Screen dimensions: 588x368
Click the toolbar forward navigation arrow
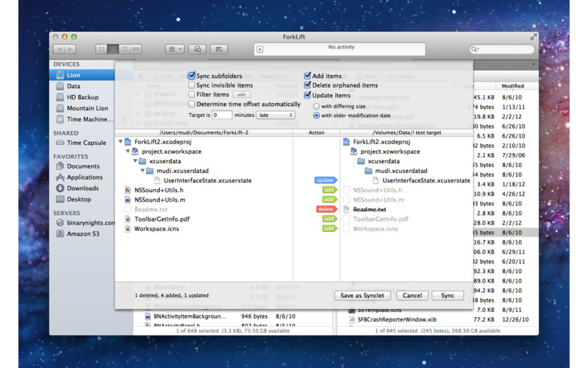[70, 49]
